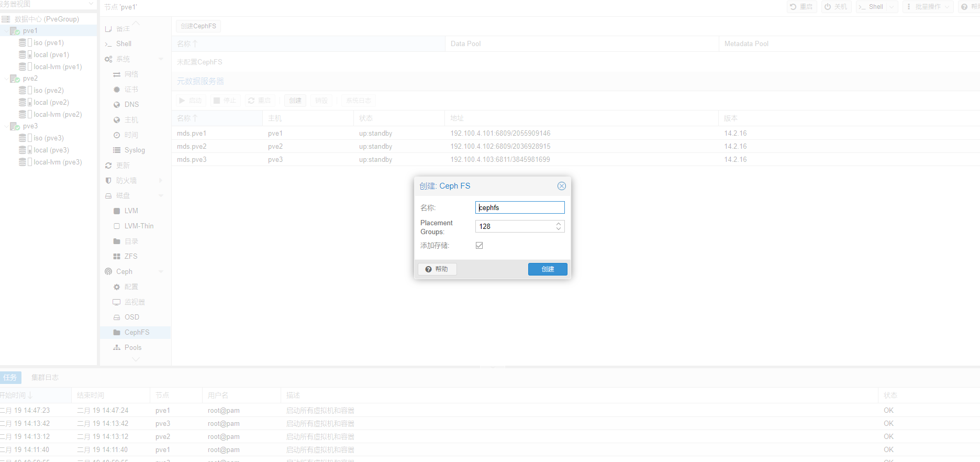Open the server view dropdown

coord(91,4)
